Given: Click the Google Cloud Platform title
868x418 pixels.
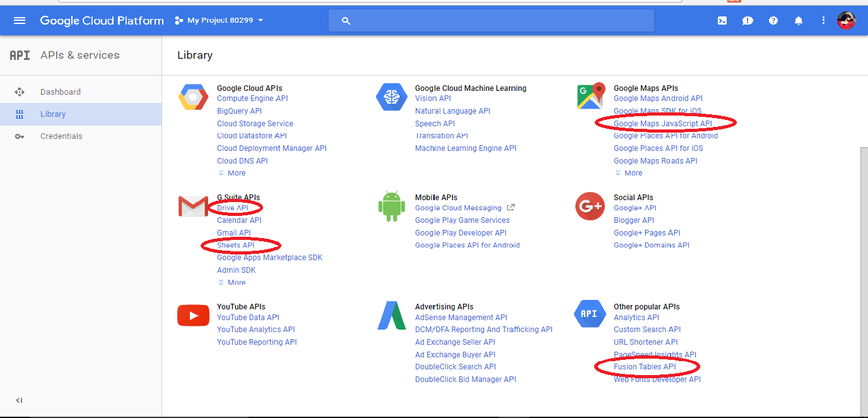Looking at the screenshot, I should click(x=102, y=20).
